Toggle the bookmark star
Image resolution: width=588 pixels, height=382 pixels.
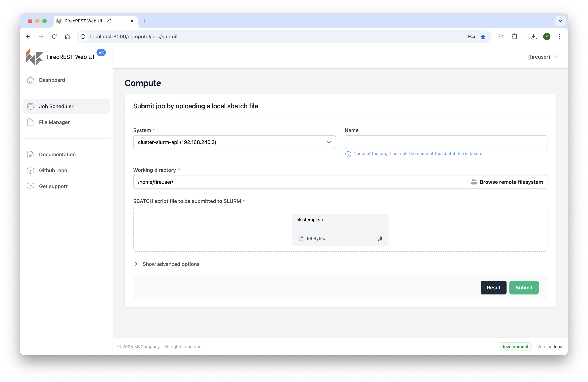pyautogui.click(x=483, y=37)
